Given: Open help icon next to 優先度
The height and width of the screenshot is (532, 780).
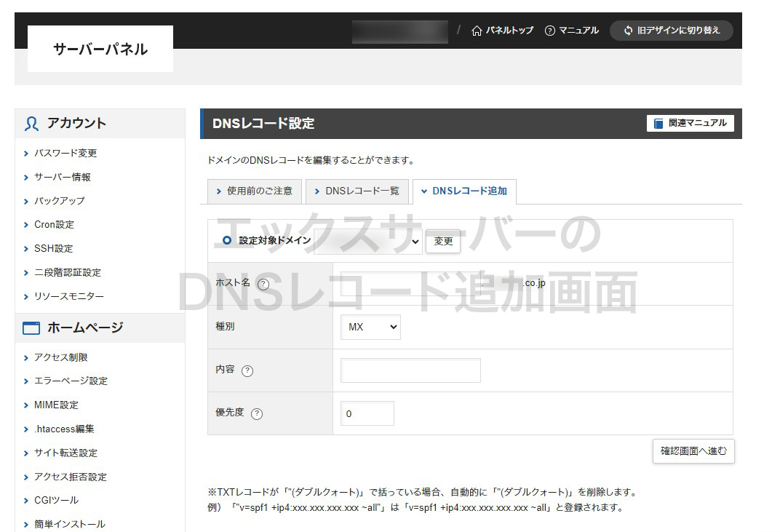Looking at the screenshot, I should 257,414.
